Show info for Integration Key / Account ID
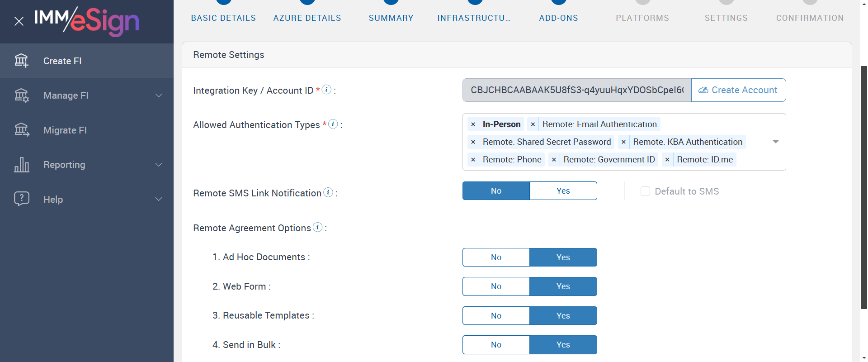868x362 pixels. click(x=326, y=90)
